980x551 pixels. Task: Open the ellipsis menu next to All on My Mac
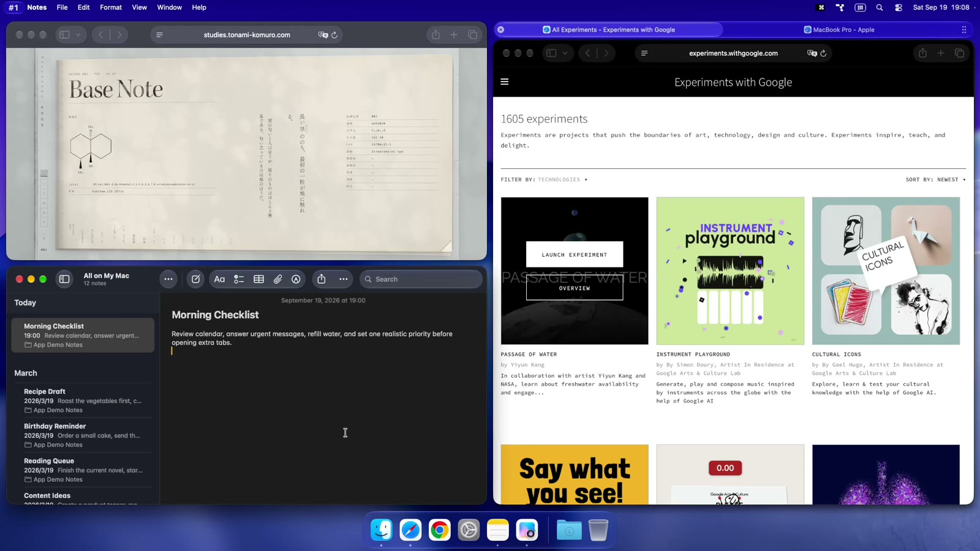tap(168, 279)
